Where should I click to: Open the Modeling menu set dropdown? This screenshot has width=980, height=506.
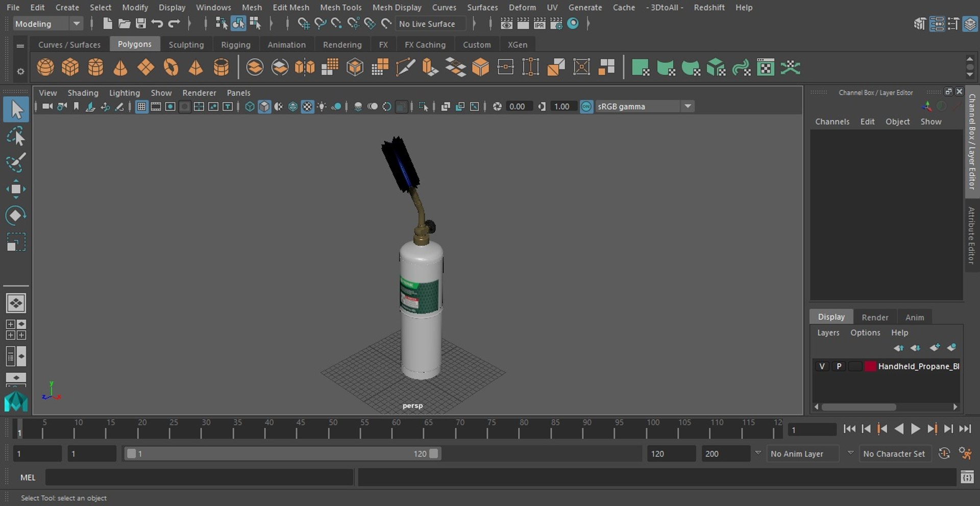[x=47, y=23]
